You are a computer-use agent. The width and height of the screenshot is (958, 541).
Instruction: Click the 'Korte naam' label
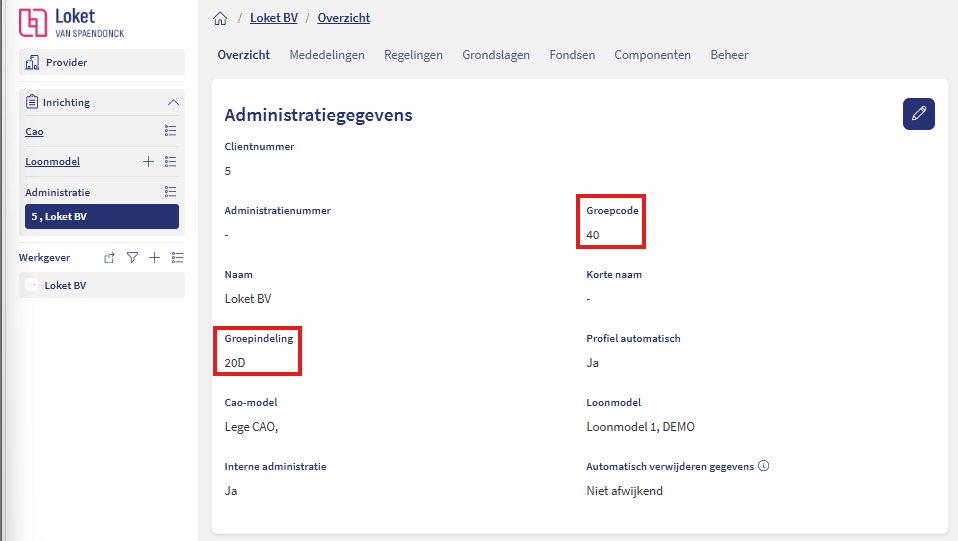pos(614,274)
